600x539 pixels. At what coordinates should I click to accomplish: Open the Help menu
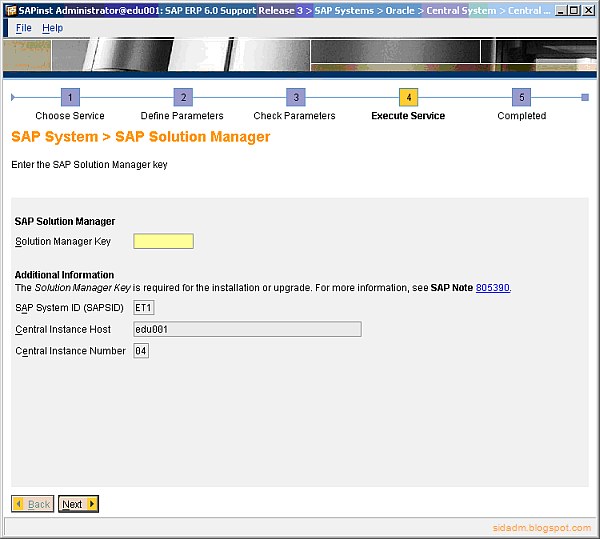point(52,28)
